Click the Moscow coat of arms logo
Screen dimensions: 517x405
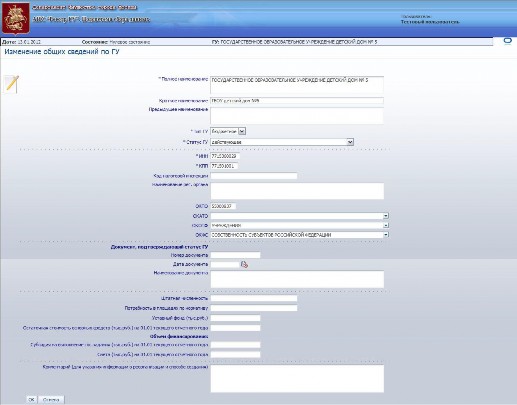pos(16,18)
